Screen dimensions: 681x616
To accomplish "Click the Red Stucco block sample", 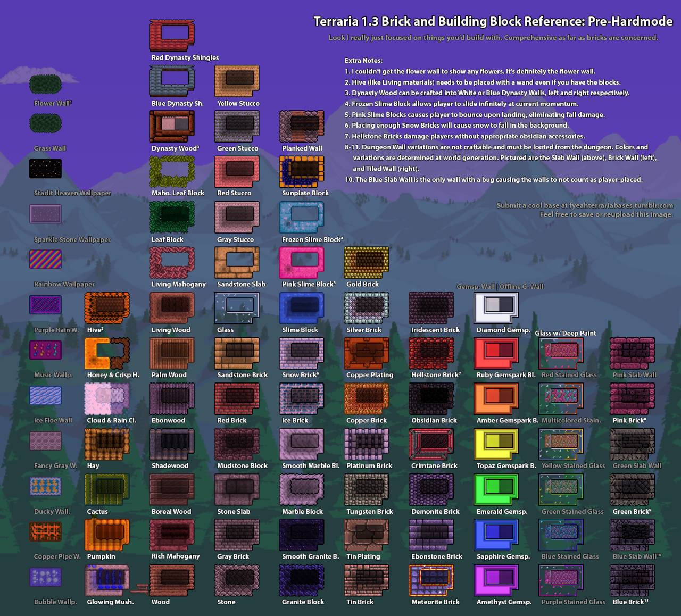I will pos(237,171).
